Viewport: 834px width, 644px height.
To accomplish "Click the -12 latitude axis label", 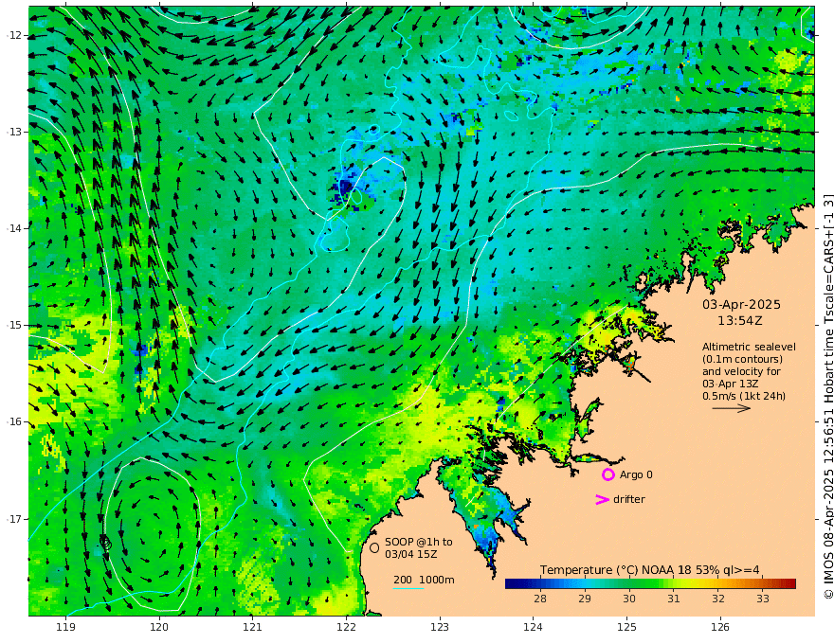I will tap(14, 35).
